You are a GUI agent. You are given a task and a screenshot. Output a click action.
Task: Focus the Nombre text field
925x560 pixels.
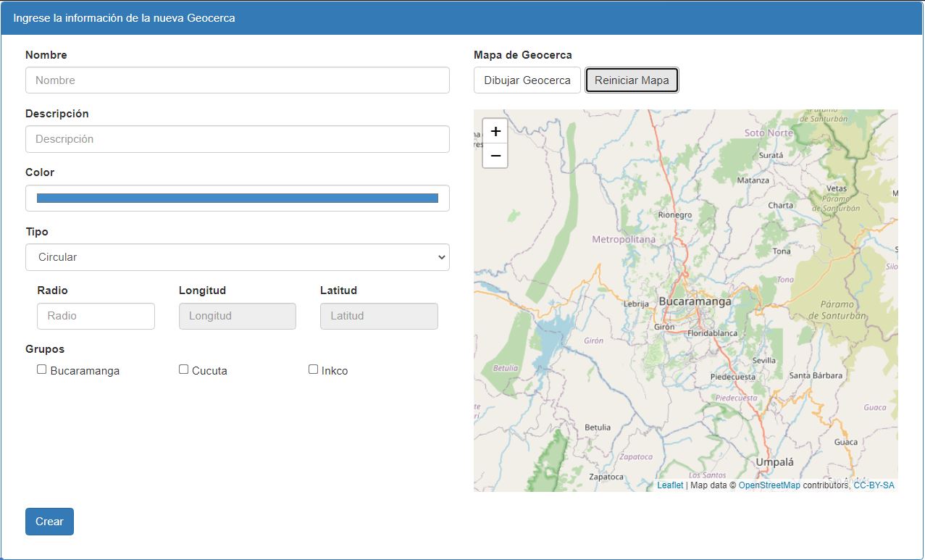237,80
